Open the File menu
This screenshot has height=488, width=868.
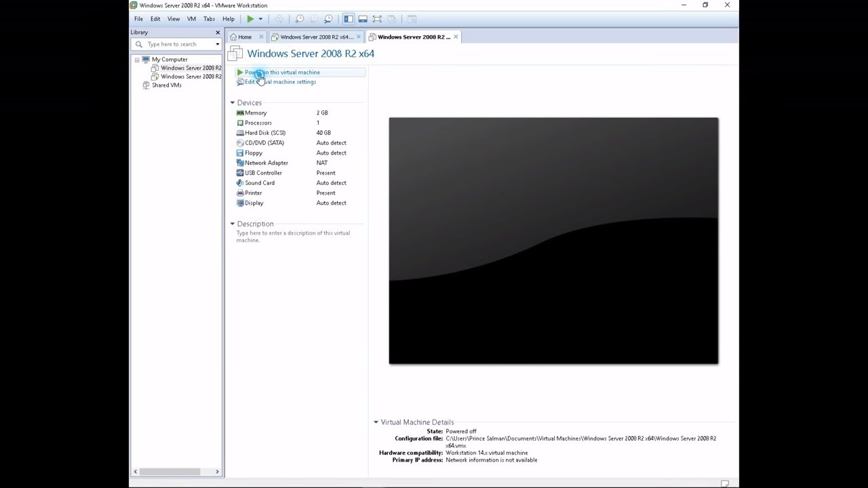[138, 19]
